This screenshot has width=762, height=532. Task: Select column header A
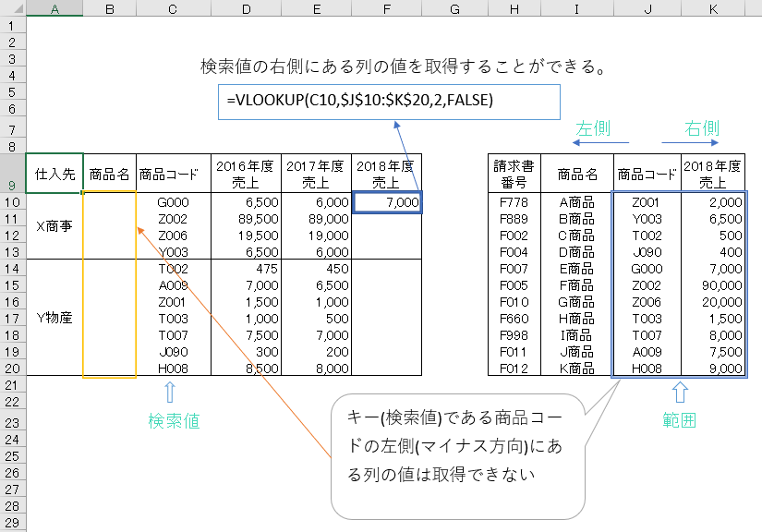54,8
